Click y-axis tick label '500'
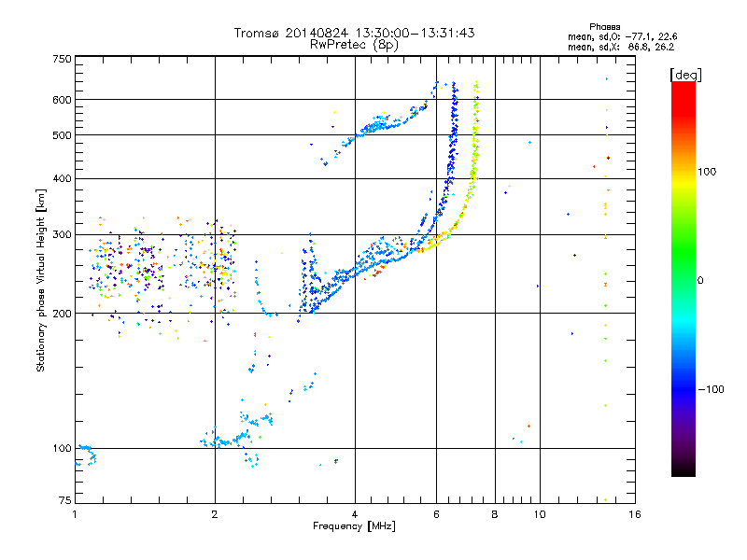 [62, 135]
